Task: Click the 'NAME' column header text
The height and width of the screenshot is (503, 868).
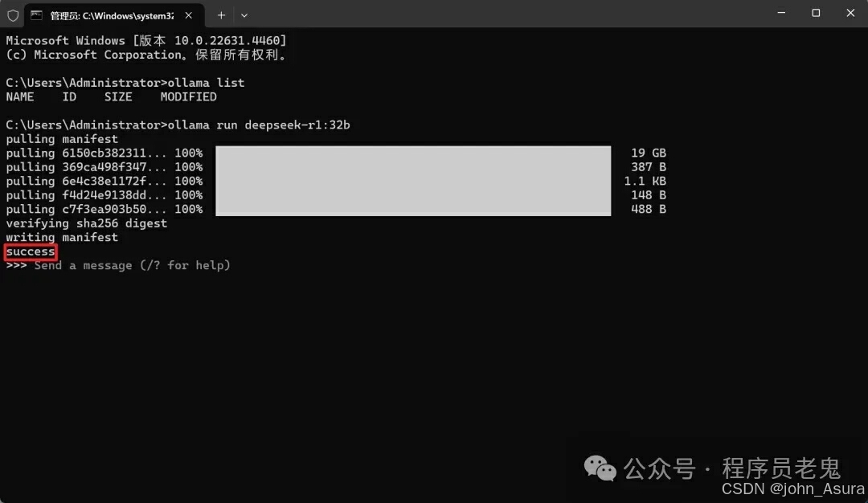Action: [20, 97]
